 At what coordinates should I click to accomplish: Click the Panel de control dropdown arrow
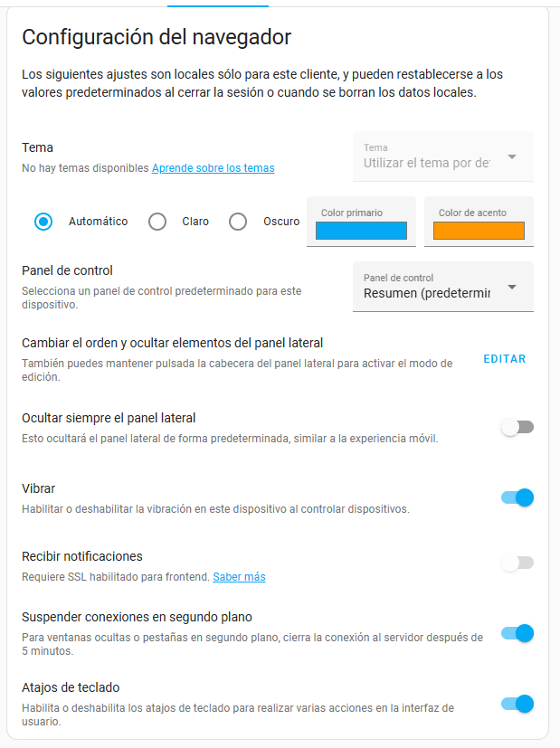(x=512, y=287)
